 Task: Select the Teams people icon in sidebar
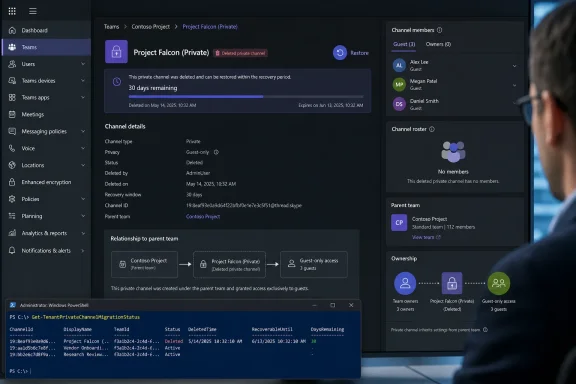(x=12, y=47)
